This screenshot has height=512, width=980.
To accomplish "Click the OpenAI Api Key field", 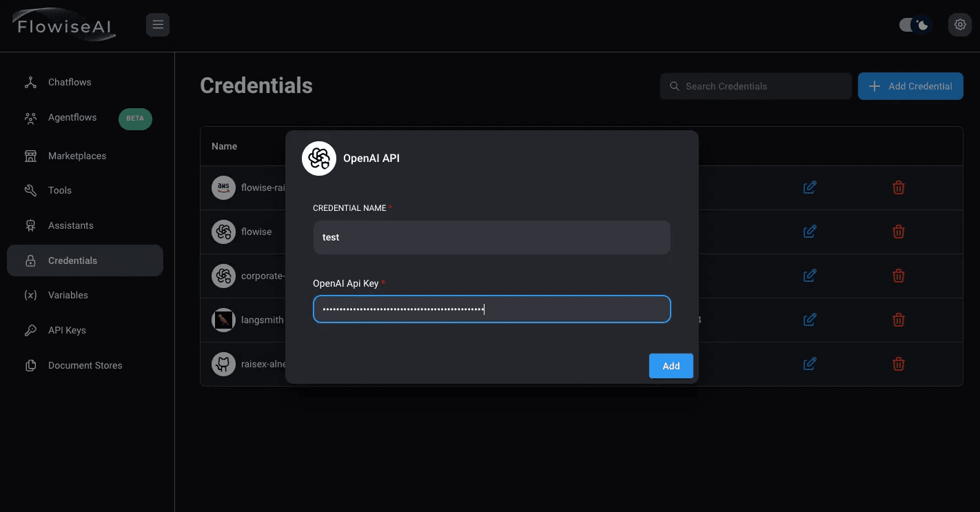I will click(491, 309).
